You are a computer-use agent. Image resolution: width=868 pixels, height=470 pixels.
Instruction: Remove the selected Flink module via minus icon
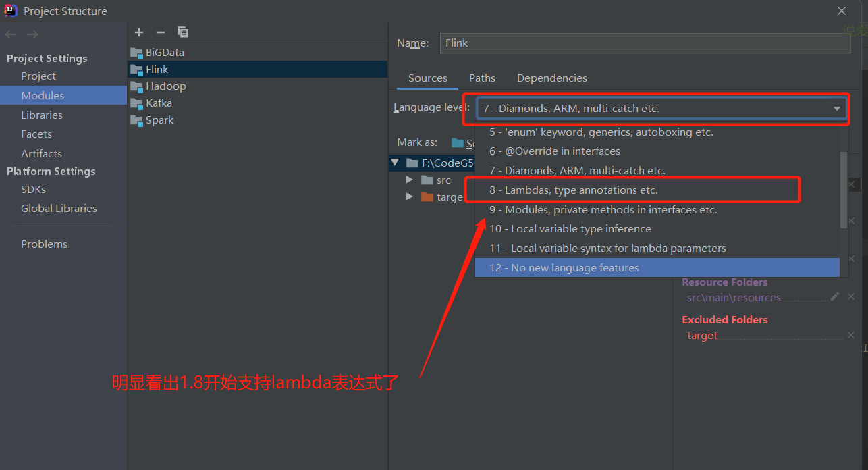[x=160, y=32]
